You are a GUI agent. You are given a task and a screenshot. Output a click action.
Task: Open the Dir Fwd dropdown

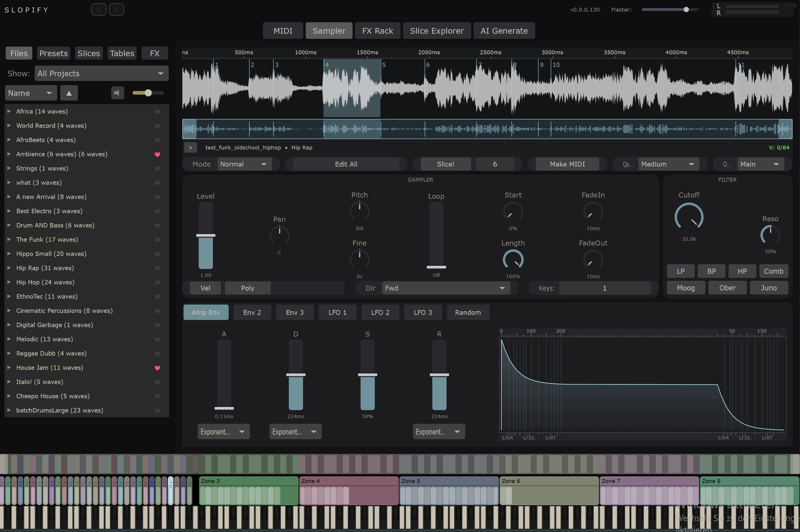(x=445, y=288)
